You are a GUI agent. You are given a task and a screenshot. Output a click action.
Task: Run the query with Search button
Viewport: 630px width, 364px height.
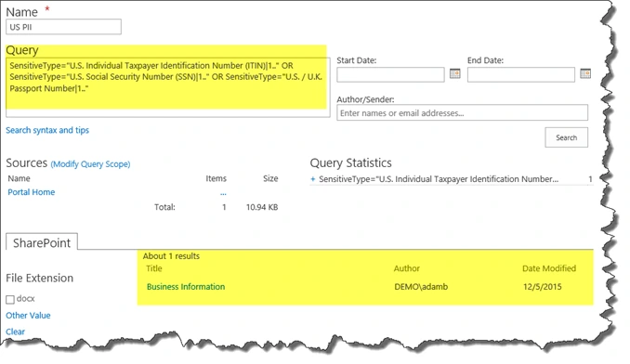pos(567,137)
